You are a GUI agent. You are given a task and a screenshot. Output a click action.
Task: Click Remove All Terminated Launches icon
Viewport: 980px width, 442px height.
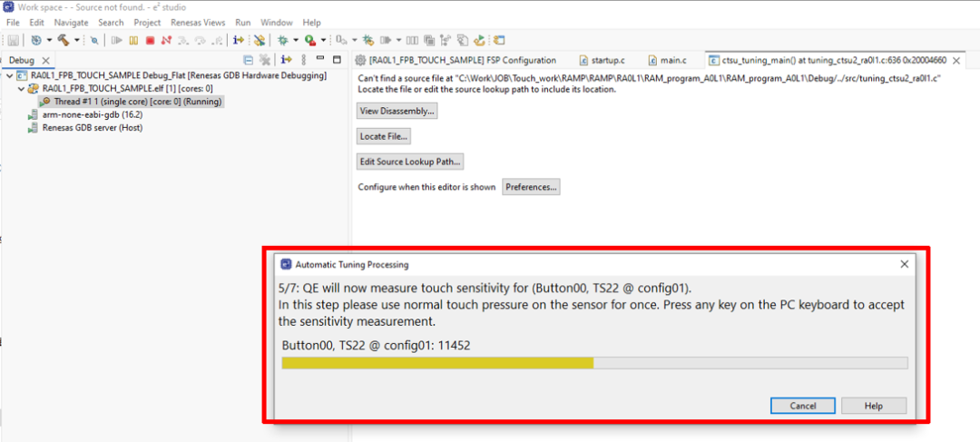tap(264, 60)
